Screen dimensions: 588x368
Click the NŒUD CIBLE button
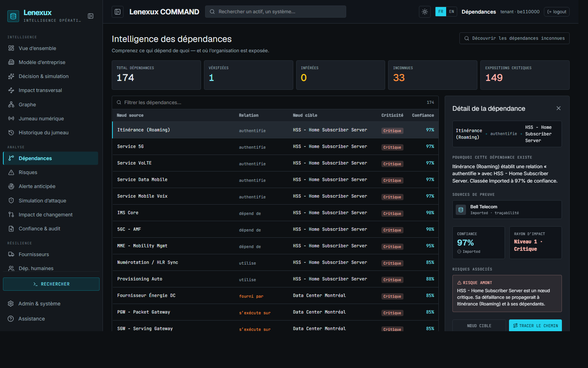[479, 326]
